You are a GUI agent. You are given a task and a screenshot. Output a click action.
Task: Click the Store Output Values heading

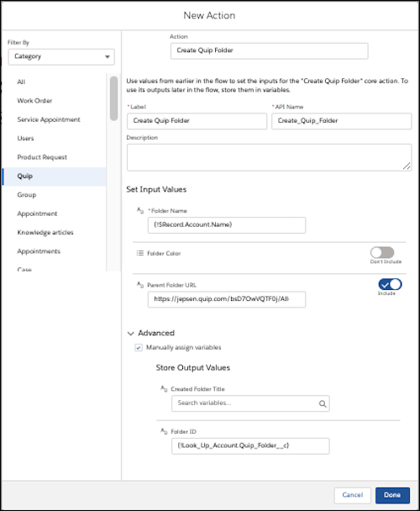193,368
